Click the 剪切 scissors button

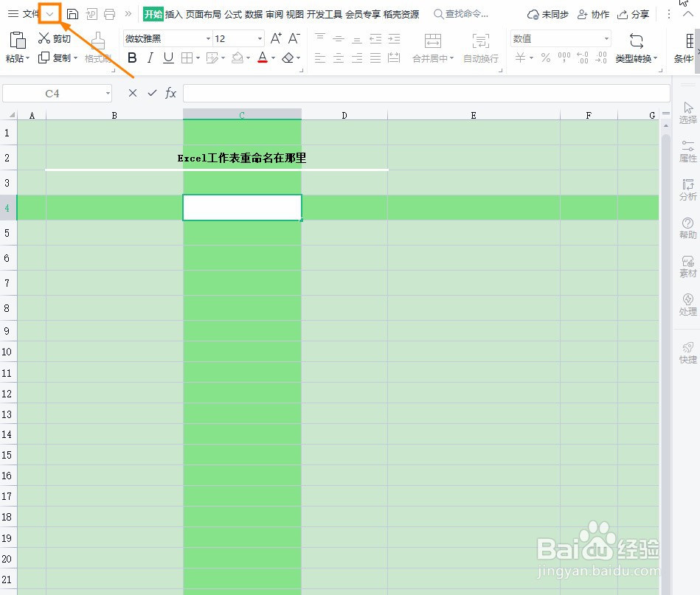[55, 39]
